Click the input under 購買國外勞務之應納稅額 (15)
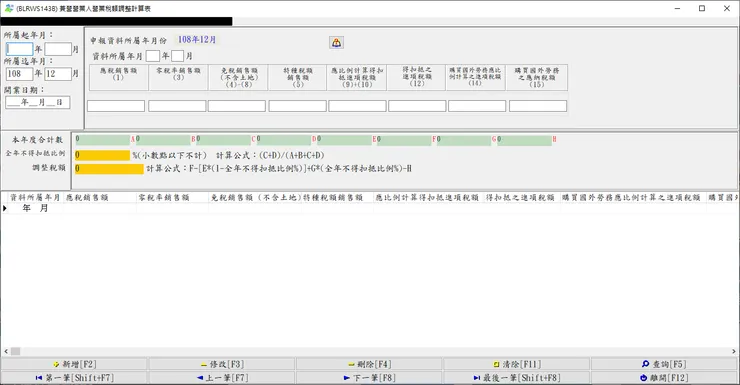Screen dimensions: 740x385 [538, 106]
